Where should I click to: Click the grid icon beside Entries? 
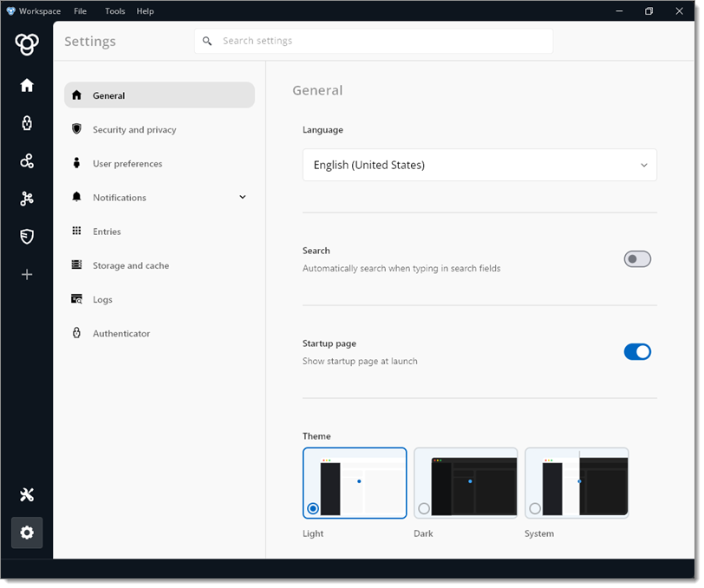77,231
